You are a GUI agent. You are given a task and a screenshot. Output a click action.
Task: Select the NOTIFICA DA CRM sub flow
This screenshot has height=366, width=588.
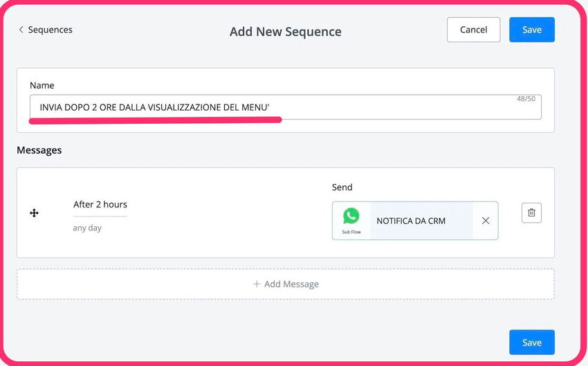[411, 221]
